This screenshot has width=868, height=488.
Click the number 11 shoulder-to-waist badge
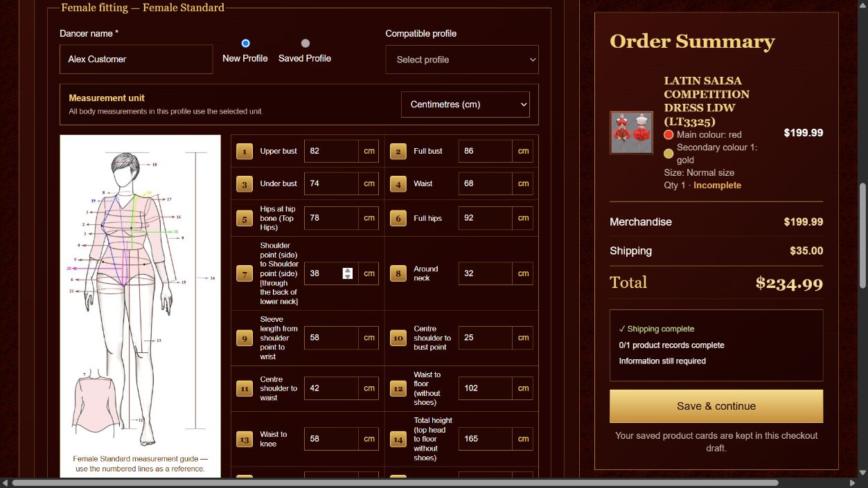coord(245,388)
